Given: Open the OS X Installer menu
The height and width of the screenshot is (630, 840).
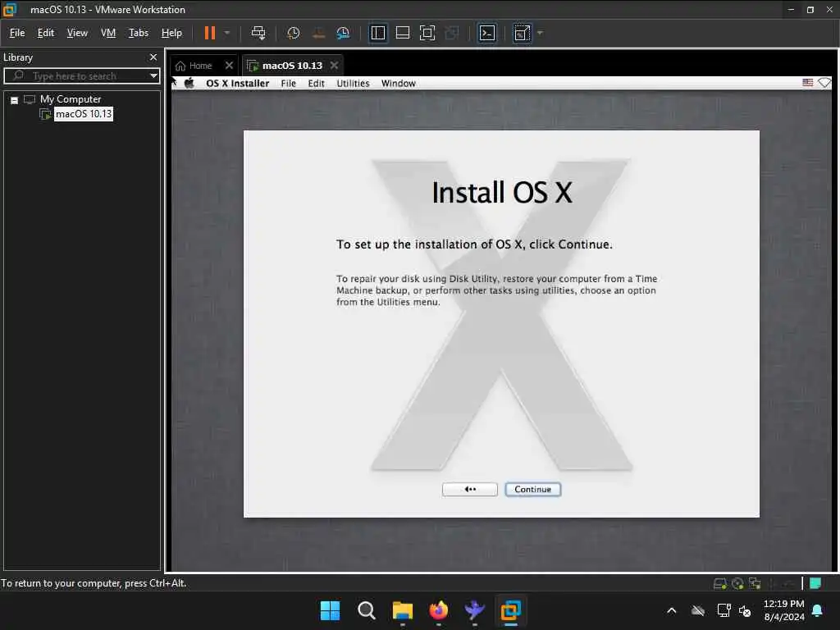Looking at the screenshot, I should (x=237, y=83).
